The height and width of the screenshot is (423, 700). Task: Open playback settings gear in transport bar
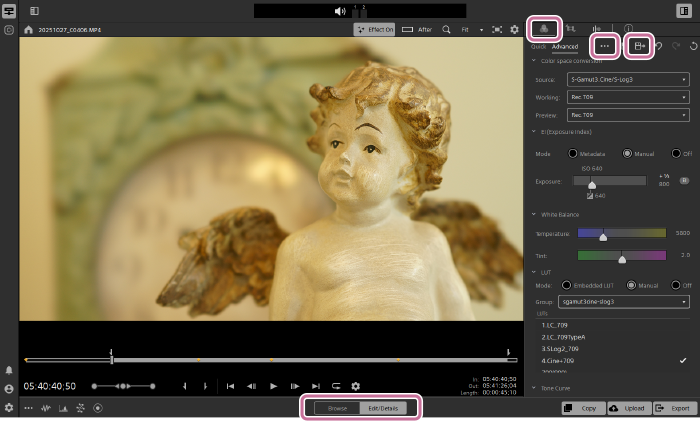click(x=355, y=386)
